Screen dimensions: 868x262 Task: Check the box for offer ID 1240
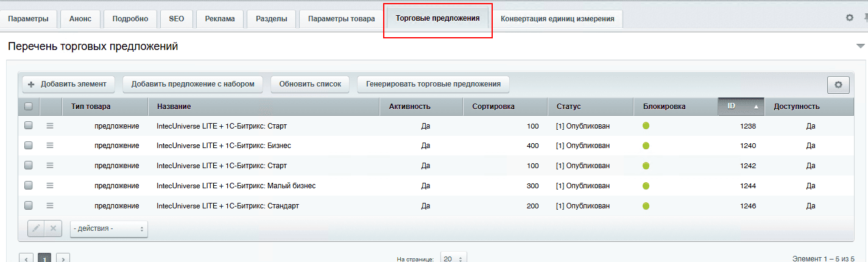[28, 146]
